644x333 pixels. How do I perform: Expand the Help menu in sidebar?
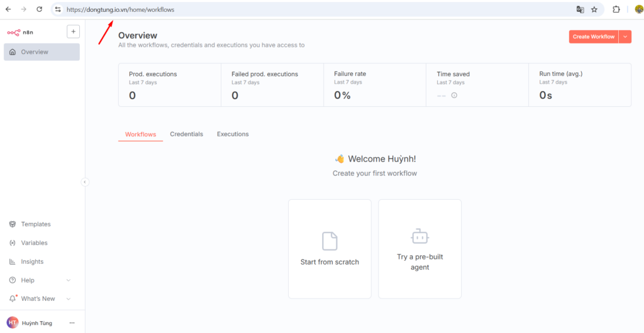69,280
